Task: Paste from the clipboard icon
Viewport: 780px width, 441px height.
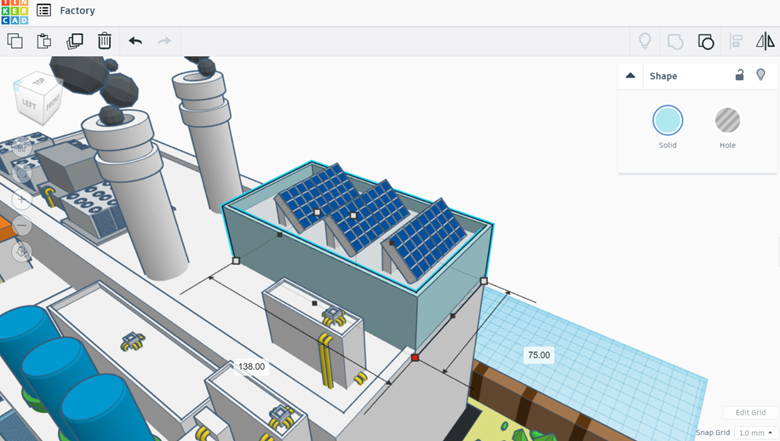Action: click(x=44, y=41)
